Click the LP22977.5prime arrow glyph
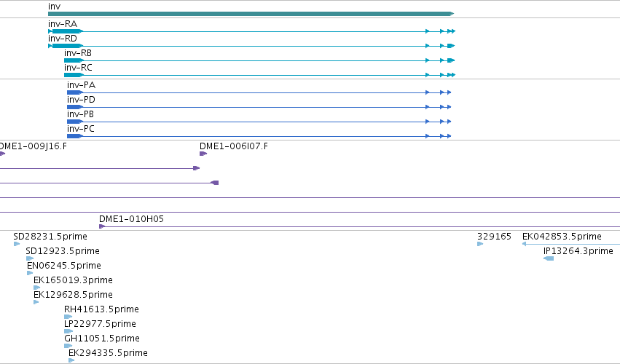The height and width of the screenshot is (364, 620). coord(68,331)
